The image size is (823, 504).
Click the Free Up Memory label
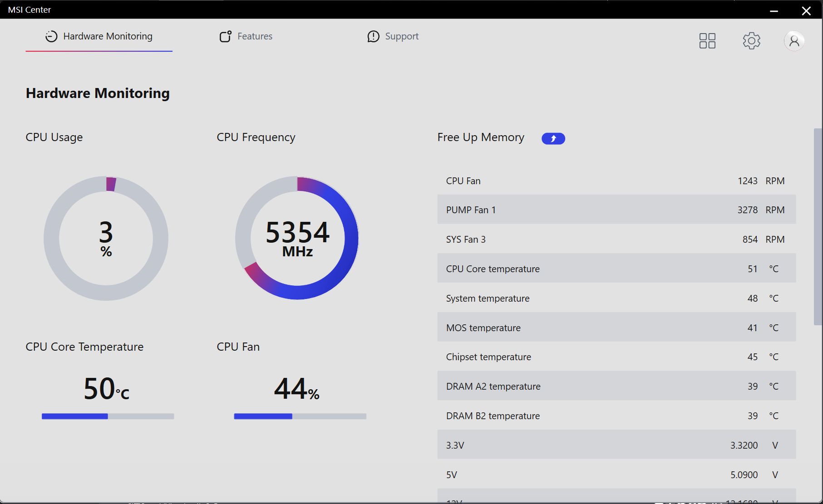tap(481, 137)
